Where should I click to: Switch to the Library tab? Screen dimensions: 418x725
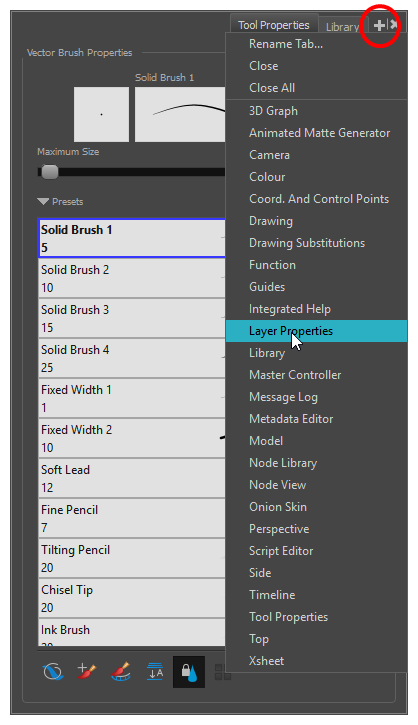pyautogui.click(x=342, y=27)
